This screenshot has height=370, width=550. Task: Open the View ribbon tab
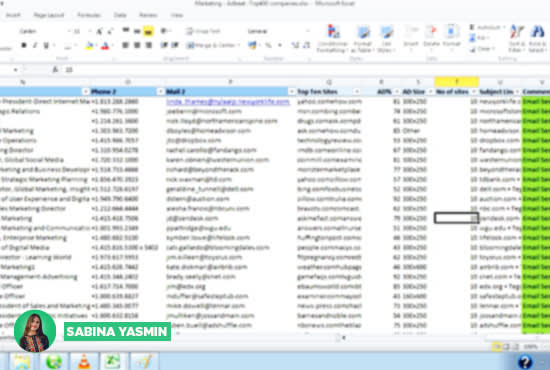click(x=177, y=15)
